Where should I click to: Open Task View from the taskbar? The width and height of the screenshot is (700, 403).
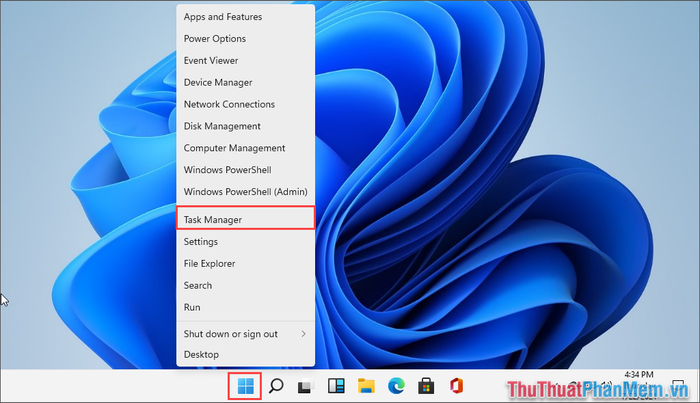point(307,385)
